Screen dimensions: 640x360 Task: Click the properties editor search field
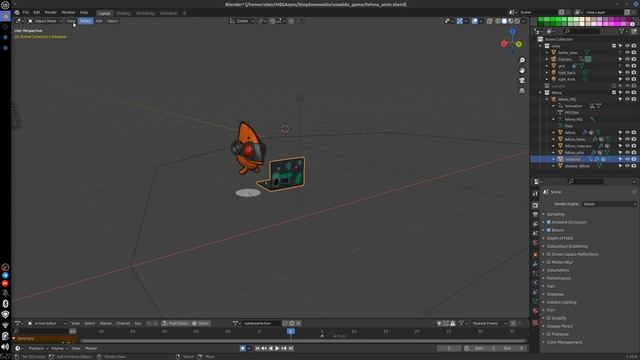tap(585, 181)
